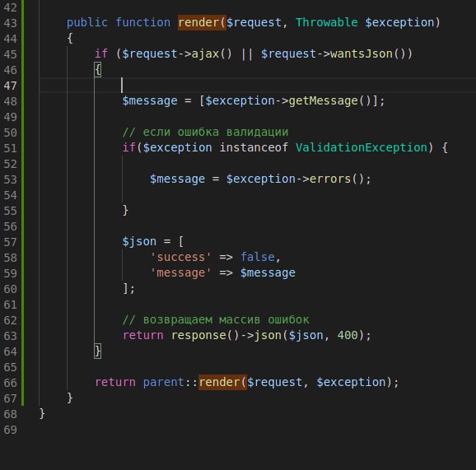Click the 'return' keyword on line 63
This screenshot has width=476, height=470.
[142, 335]
